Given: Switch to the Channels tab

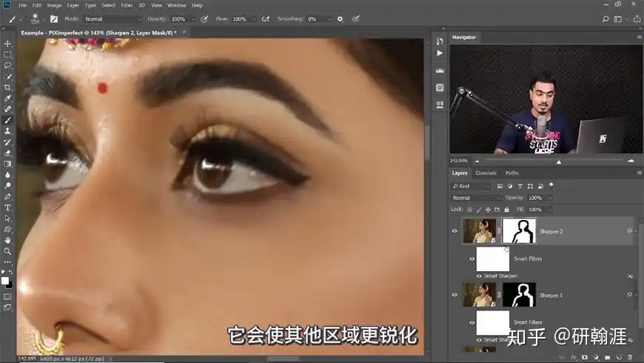Looking at the screenshot, I should pos(486,173).
